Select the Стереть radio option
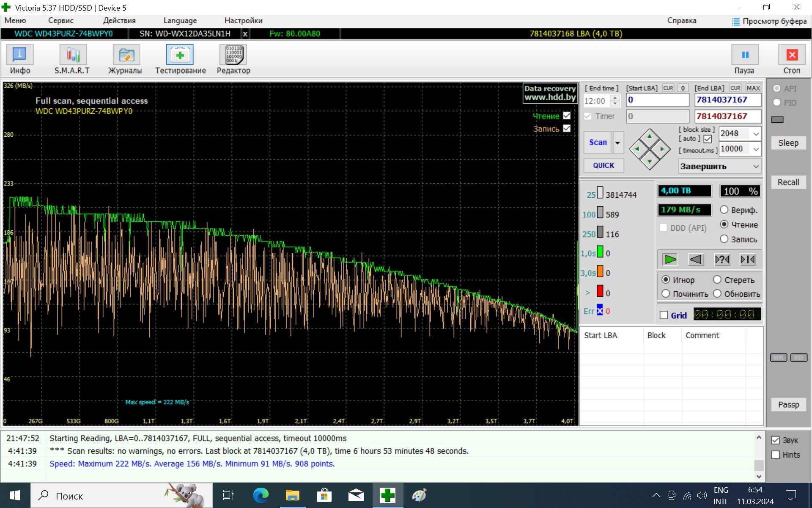The width and height of the screenshot is (812, 508). (717, 279)
